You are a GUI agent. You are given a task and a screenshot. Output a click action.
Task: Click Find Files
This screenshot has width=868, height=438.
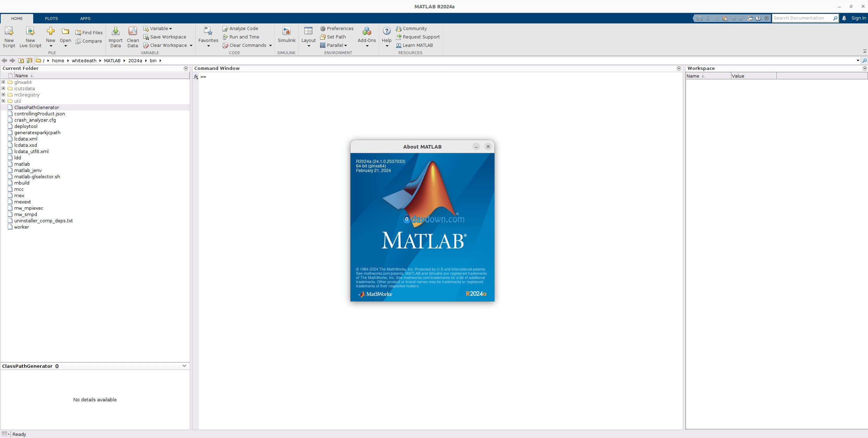pyautogui.click(x=89, y=33)
